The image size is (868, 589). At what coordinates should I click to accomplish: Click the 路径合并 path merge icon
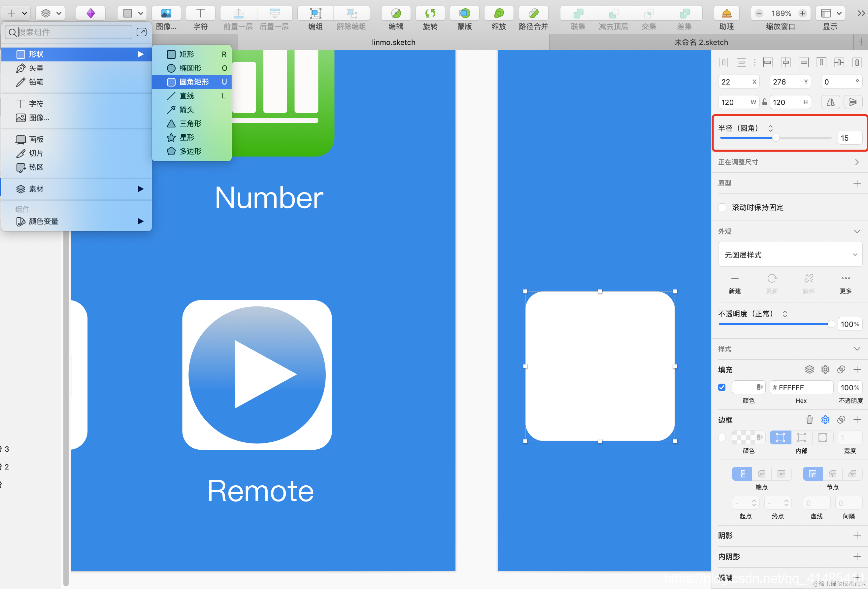pyautogui.click(x=533, y=14)
